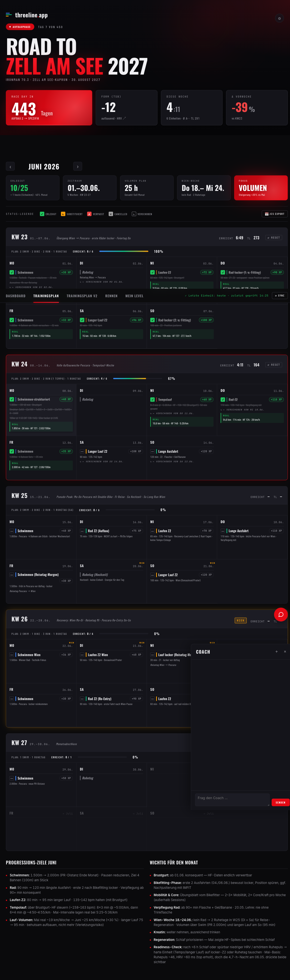290x980 pixels.
Task: Switch to Dashboard tab
Action: pos(16,296)
